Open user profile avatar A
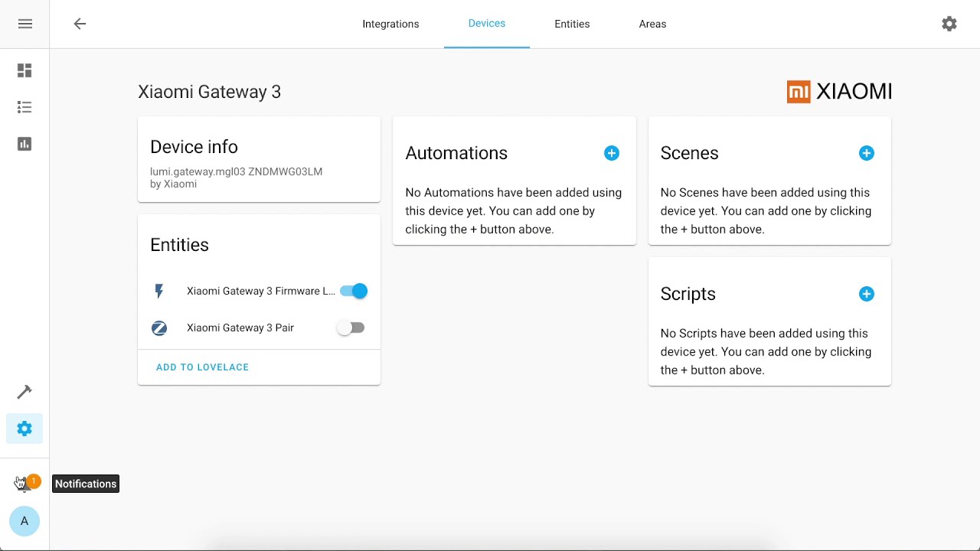 click(x=24, y=521)
